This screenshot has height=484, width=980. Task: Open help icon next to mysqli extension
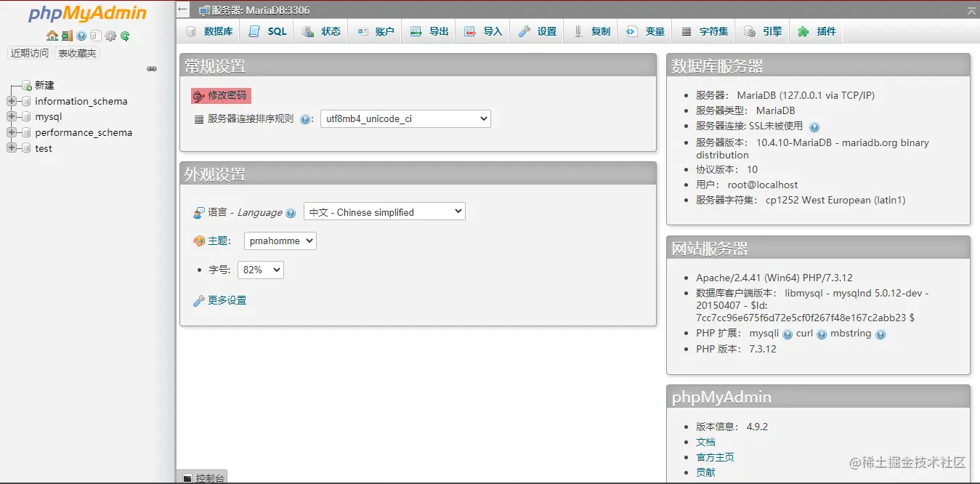[787, 334]
